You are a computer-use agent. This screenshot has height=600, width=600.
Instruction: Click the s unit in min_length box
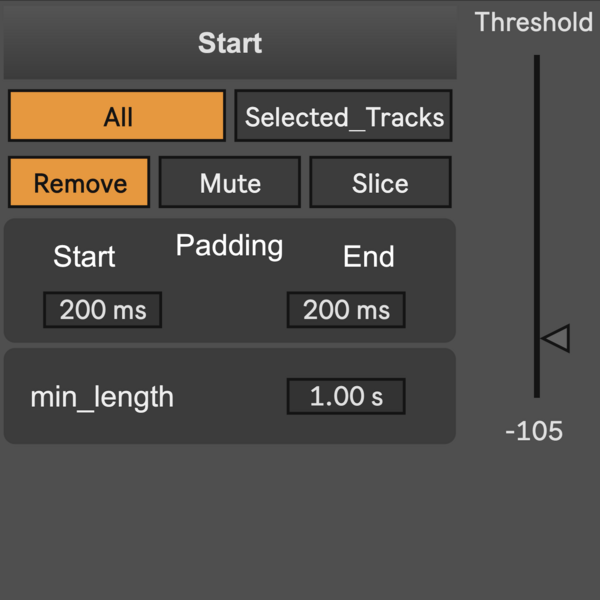point(377,397)
